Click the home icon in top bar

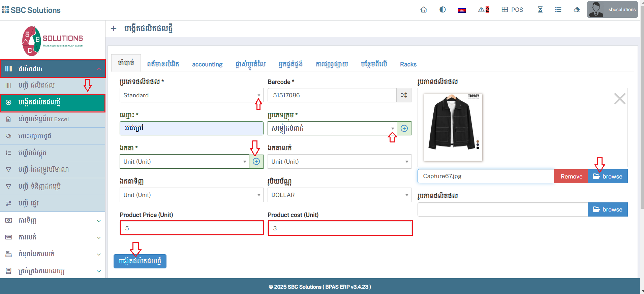pos(424,10)
